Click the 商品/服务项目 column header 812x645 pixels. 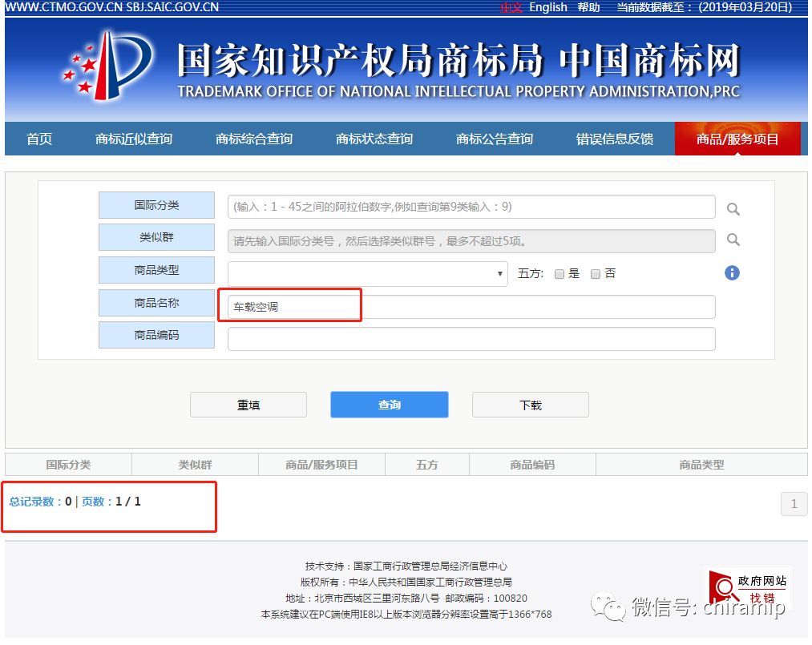coord(321,465)
